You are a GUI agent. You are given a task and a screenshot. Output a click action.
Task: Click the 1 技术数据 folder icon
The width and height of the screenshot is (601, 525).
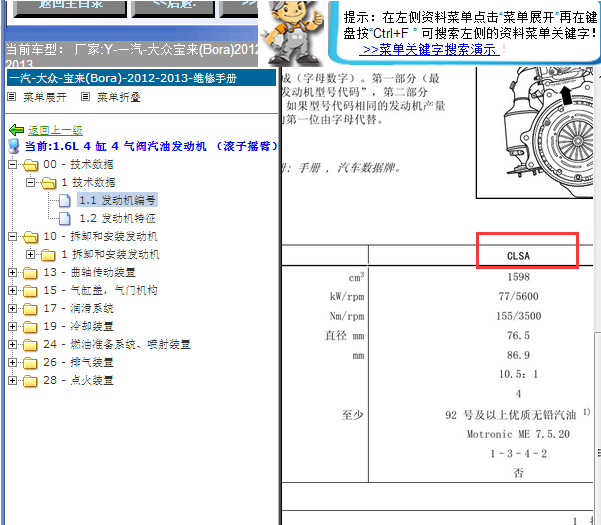tap(49, 183)
